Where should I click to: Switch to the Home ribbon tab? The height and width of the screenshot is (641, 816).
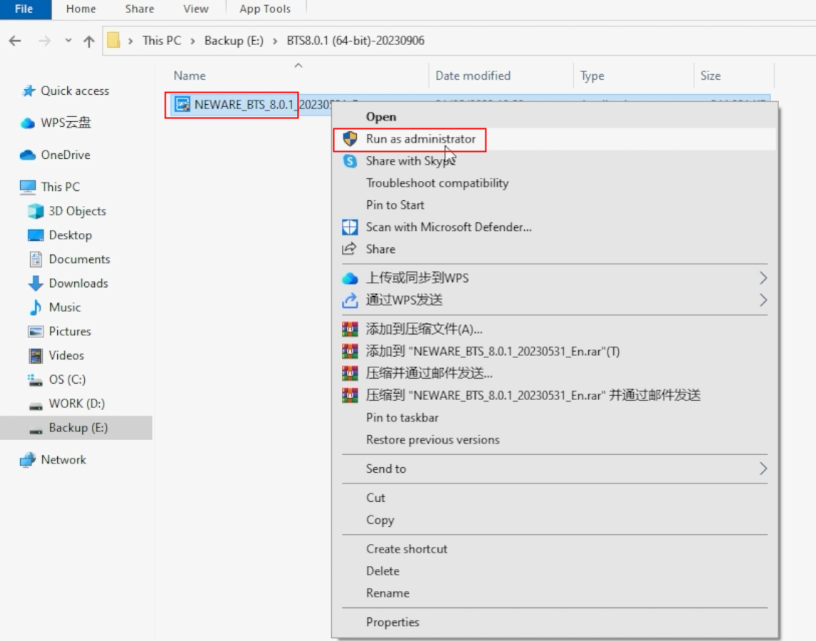pos(81,9)
